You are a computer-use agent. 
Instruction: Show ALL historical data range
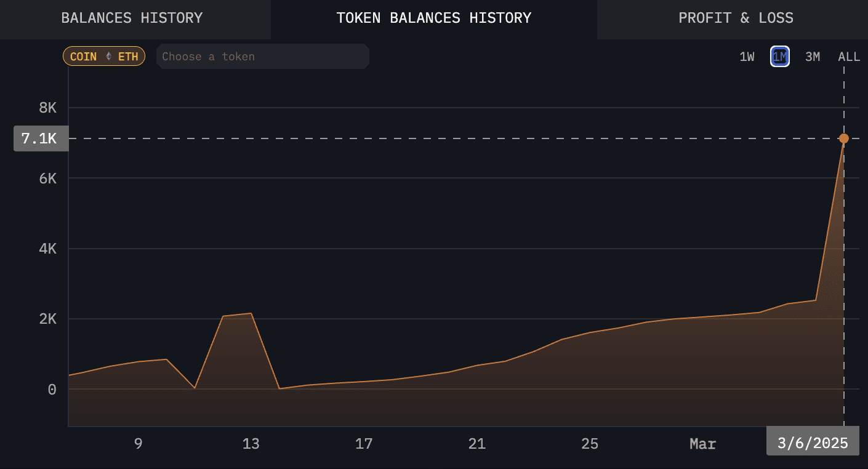(x=848, y=56)
